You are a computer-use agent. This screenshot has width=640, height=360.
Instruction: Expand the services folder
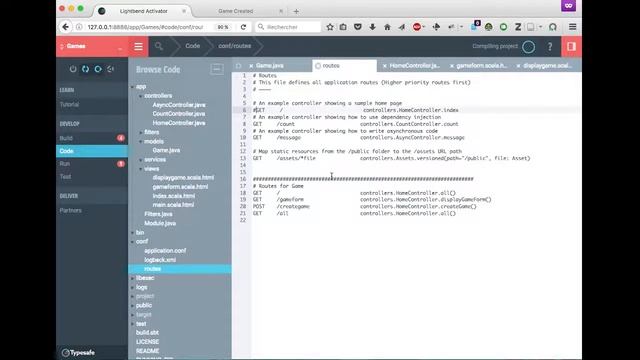tap(140, 160)
